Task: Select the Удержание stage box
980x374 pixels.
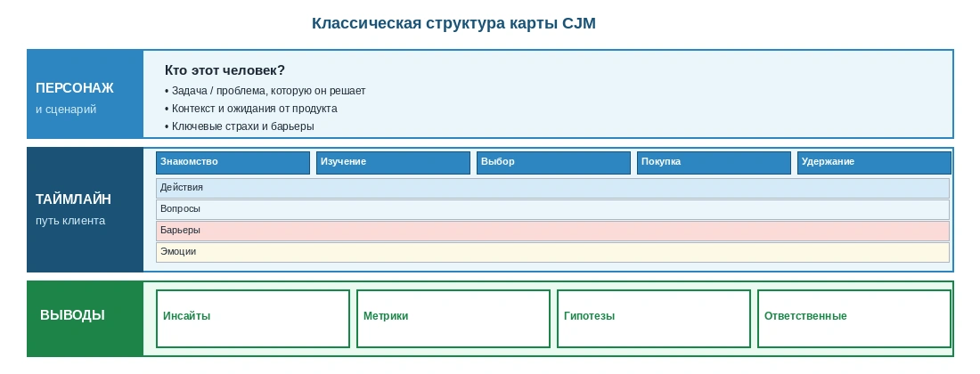Action: 874,162
